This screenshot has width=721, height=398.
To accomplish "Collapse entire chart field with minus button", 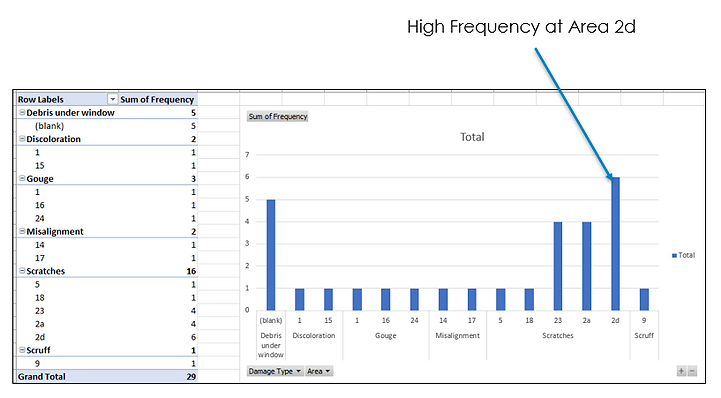I will pyautogui.click(x=692, y=371).
